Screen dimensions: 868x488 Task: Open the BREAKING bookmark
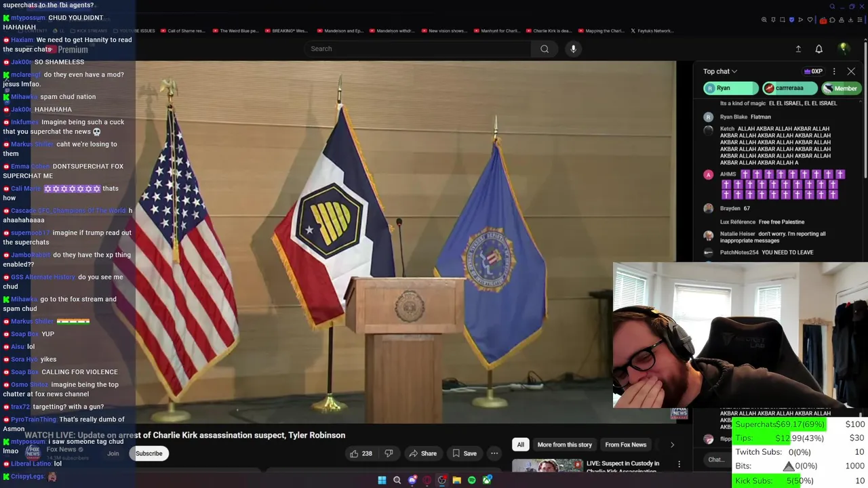point(287,30)
